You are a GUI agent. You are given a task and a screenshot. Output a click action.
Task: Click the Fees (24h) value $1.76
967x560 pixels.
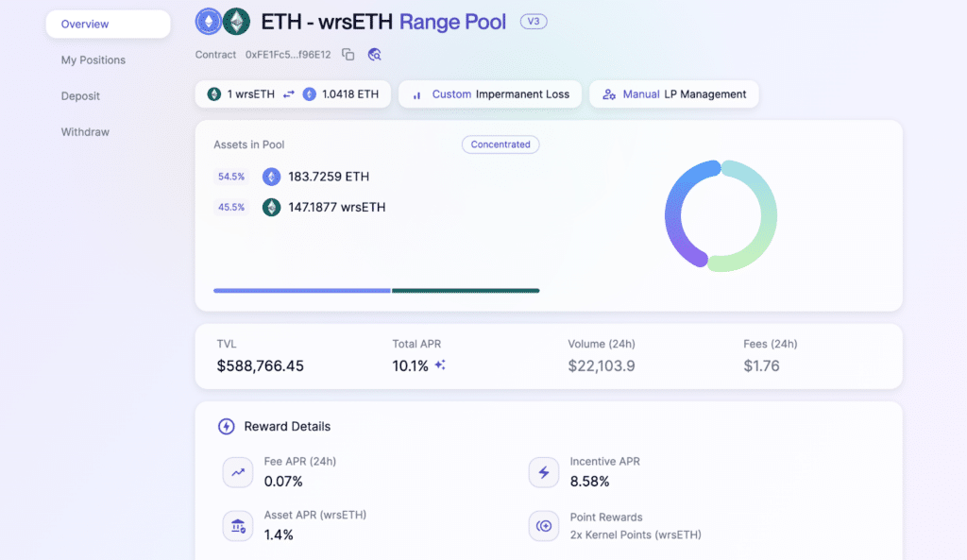tap(762, 365)
